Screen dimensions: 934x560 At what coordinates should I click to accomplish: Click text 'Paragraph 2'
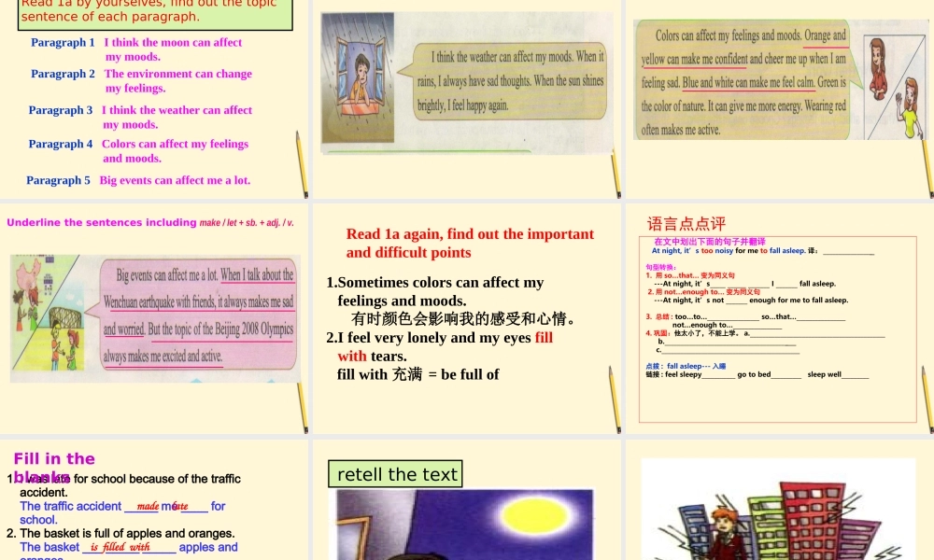(63, 74)
